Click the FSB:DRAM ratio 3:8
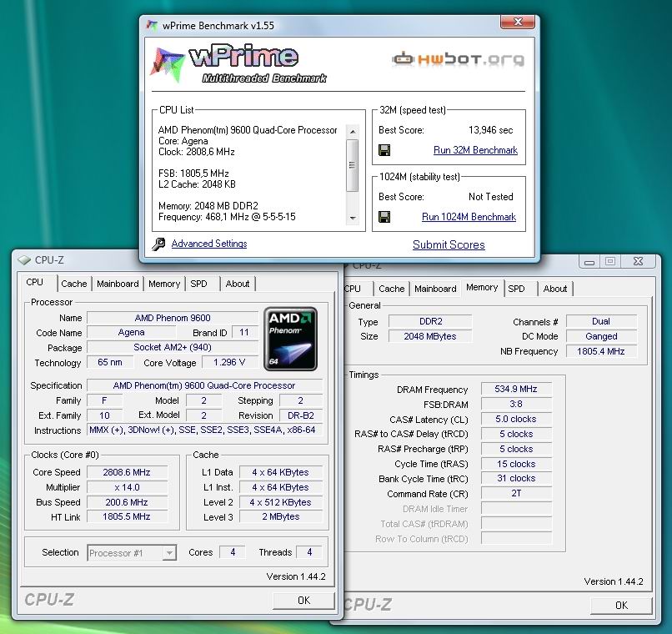672x634 pixels. click(x=516, y=405)
